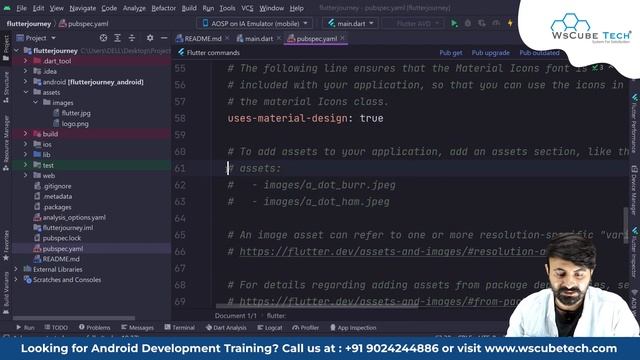Screen dimensions: 640x360
Task: Close the README.md editor tab
Action: 227,38
